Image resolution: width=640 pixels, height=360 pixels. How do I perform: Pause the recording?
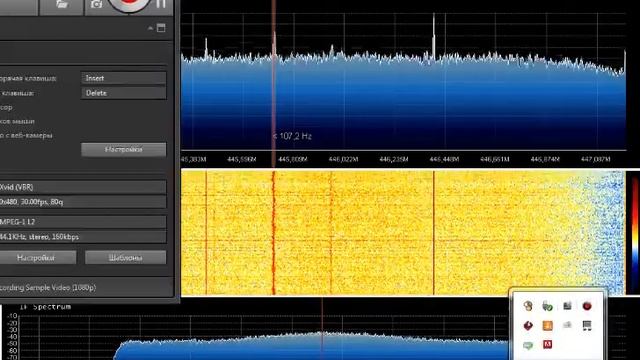[161, 4]
